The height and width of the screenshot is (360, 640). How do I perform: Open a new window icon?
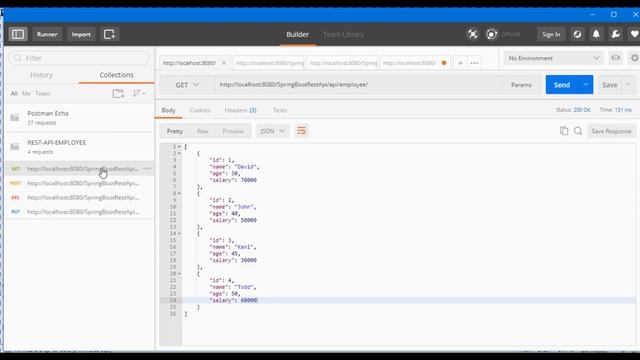pyautogui.click(x=109, y=34)
